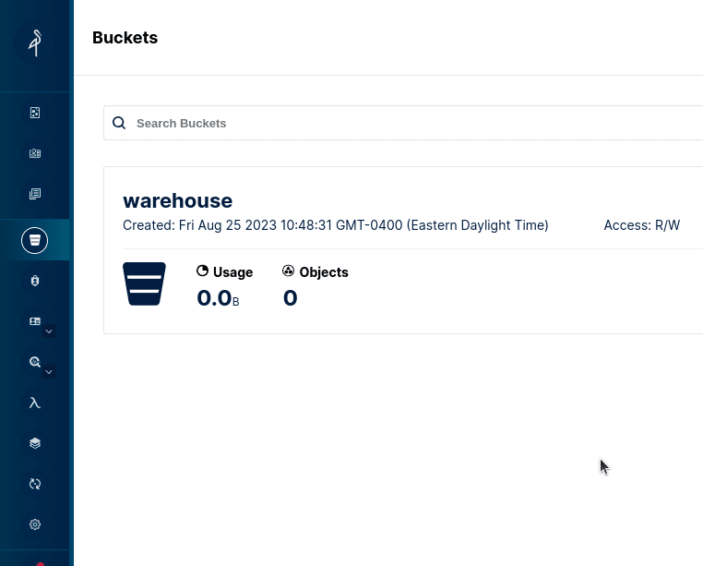The image size is (703, 566).
Task: Open the Site Replication circular-arrows icon
Action: coord(35,484)
